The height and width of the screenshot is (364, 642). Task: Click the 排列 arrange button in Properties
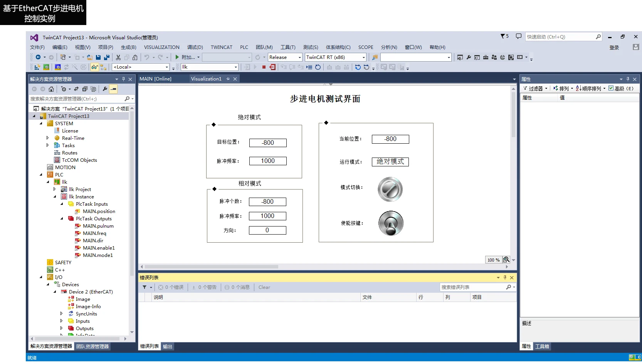[563, 89]
